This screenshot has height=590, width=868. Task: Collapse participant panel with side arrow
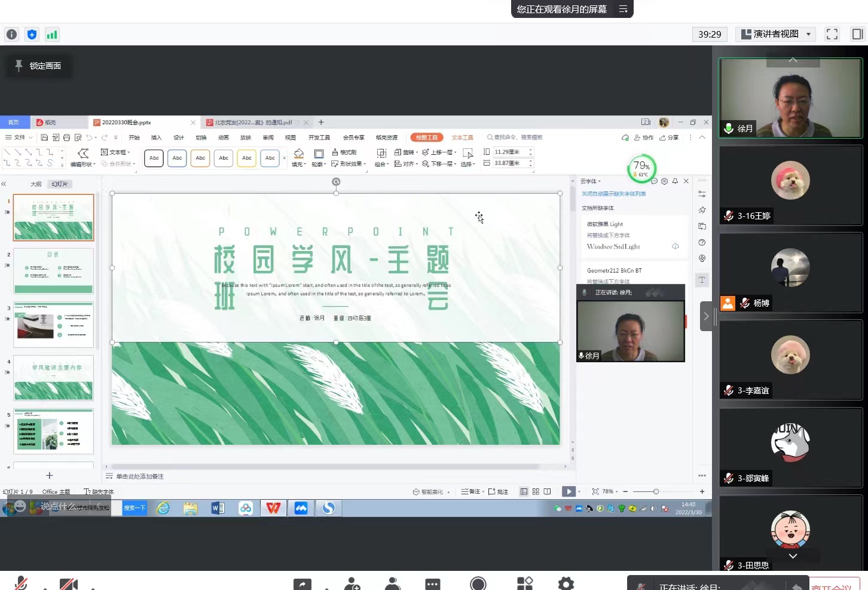pos(706,316)
